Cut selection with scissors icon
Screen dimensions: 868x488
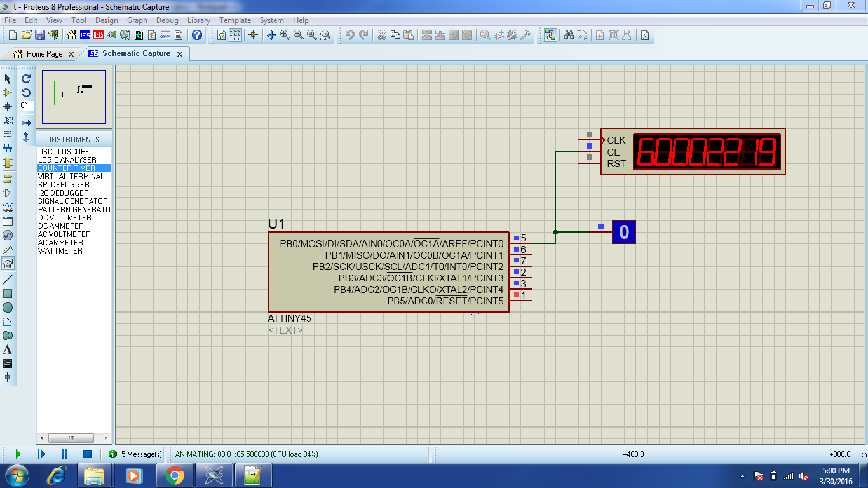pos(382,35)
